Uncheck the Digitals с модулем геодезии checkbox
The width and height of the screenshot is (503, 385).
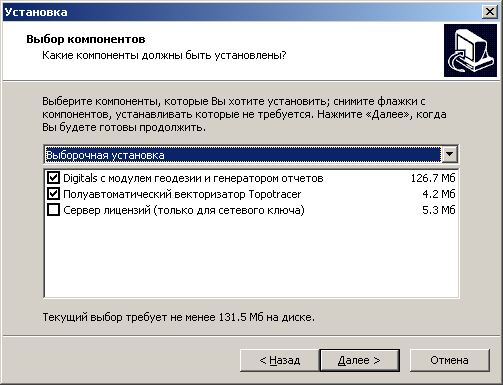click(x=53, y=178)
